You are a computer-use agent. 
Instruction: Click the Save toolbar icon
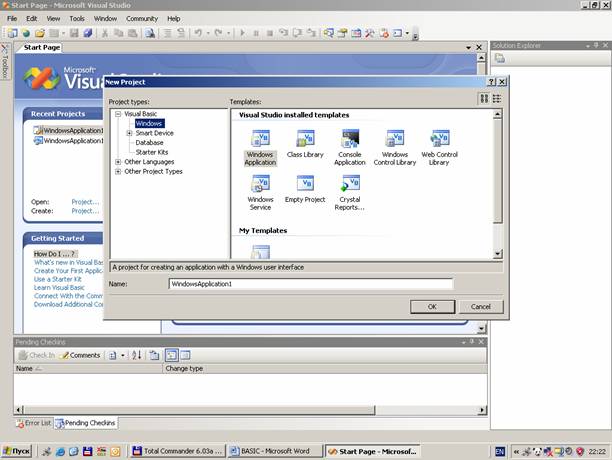click(74, 33)
